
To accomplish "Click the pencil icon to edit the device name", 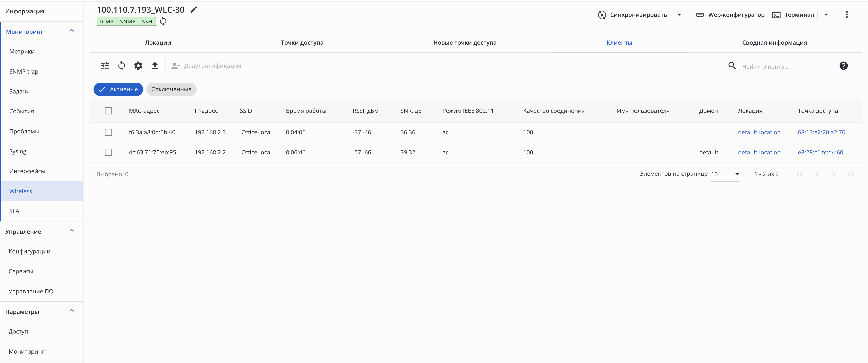I will pyautogui.click(x=193, y=10).
